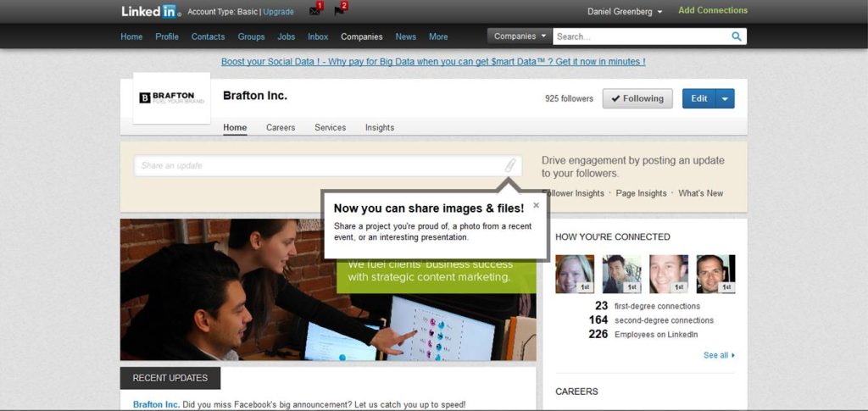Open the Companies search scope dropdown
This screenshot has height=411, width=868.
tap(520, 36)
